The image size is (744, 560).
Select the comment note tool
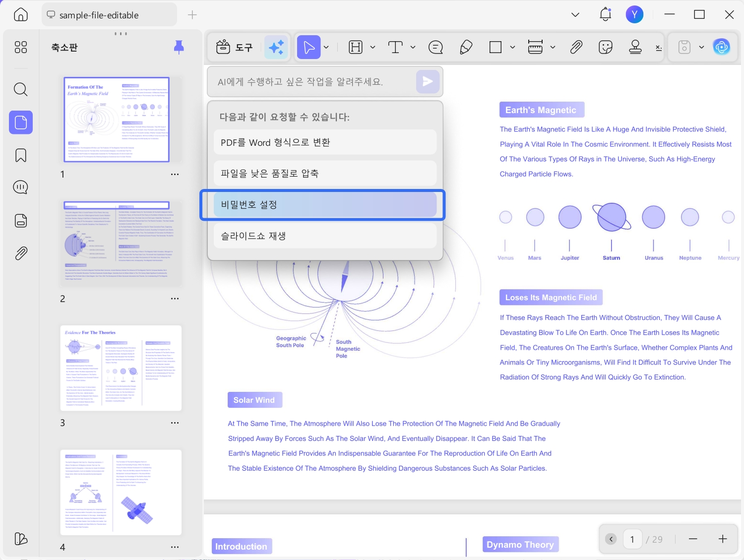point(435,47)
